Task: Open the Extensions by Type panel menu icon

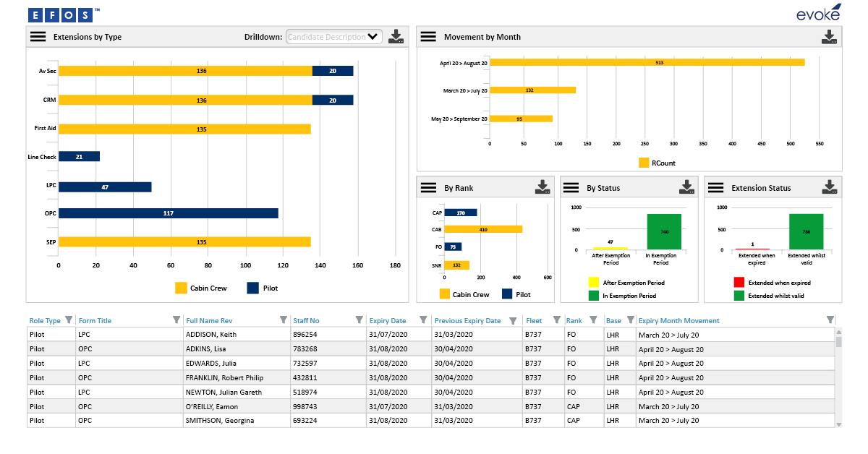Action: (38, 36)
